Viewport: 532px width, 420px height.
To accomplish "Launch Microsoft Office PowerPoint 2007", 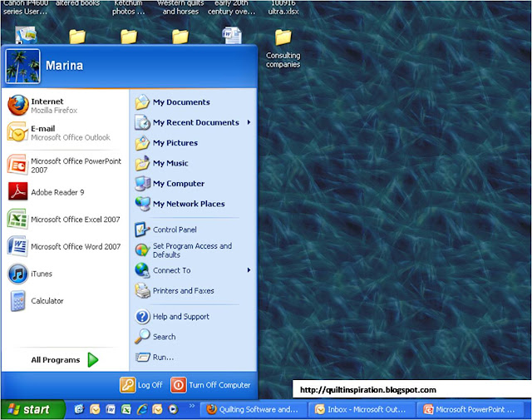I will 65,165.
